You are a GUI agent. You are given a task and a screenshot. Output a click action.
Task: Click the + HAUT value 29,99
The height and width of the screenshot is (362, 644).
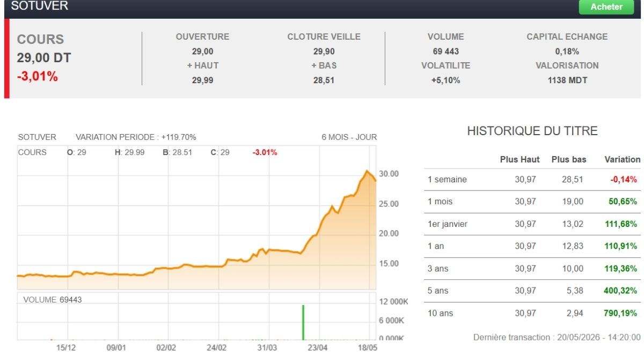click(202, 80)
